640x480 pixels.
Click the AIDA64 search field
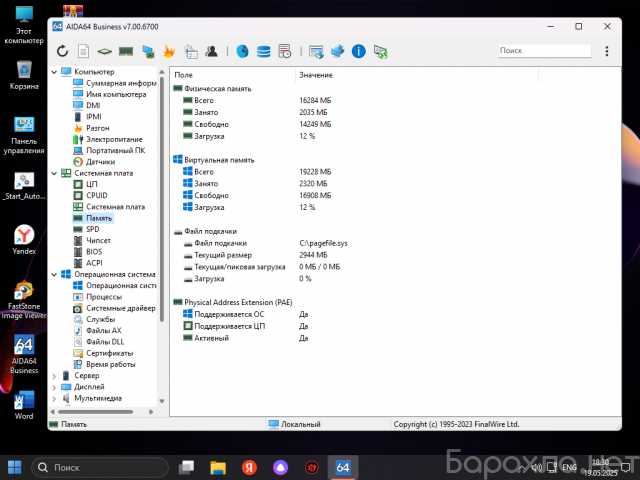tap(544, 51)
